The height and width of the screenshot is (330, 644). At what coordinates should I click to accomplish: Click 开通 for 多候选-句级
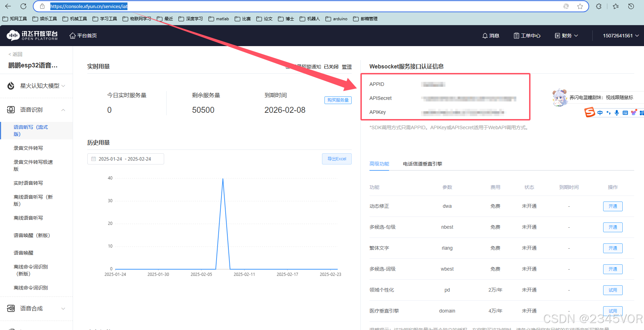(x=613, y=227)
